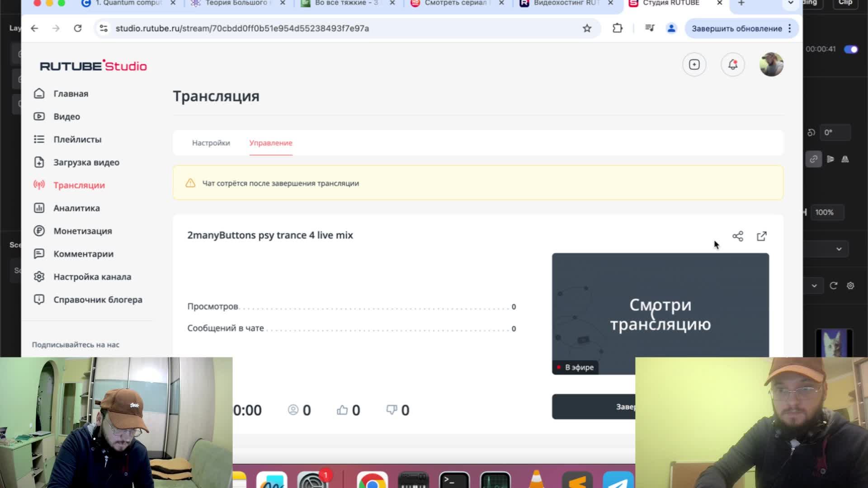Close the Студия RUTUBE browser tab

(720, 3)
